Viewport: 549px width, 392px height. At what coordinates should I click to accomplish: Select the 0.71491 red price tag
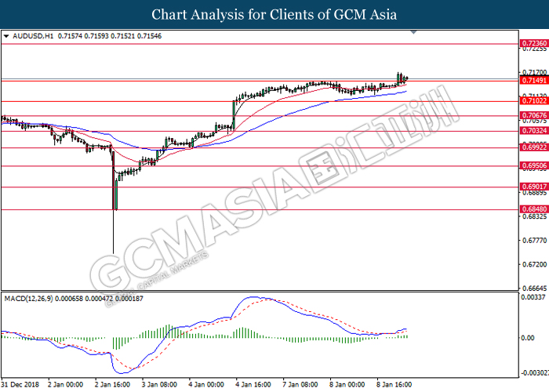(533, 80)
